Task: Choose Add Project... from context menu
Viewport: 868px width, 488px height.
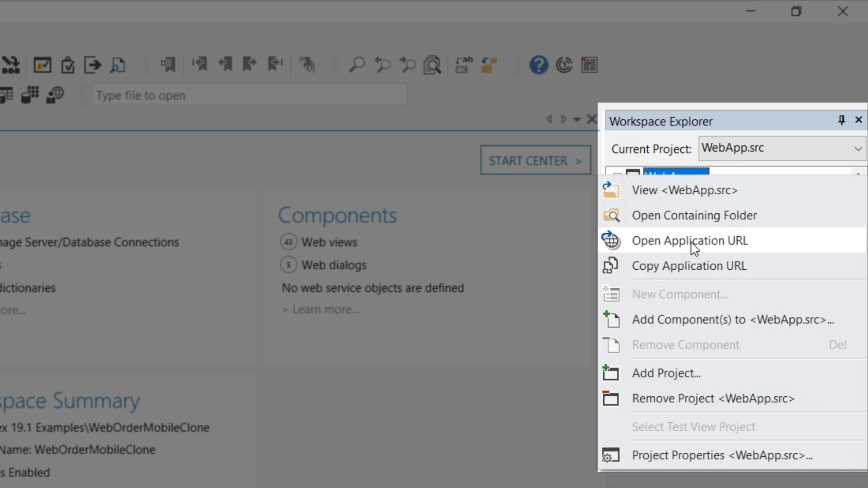Action: (x=666, y=373)
